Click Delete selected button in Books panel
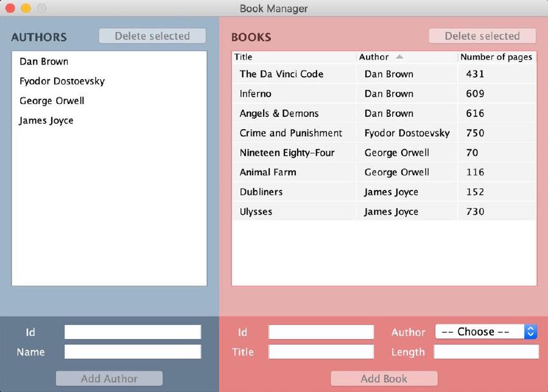 point(482,36)
